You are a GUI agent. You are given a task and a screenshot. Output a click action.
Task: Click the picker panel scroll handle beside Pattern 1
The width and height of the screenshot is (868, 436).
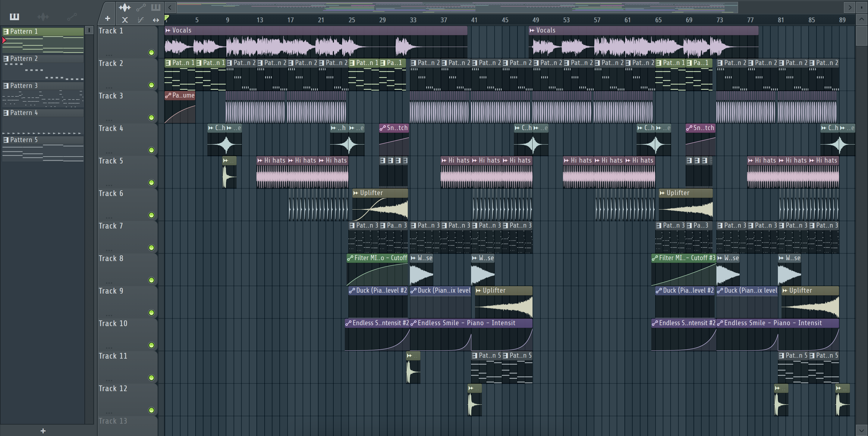click(89, 30)
